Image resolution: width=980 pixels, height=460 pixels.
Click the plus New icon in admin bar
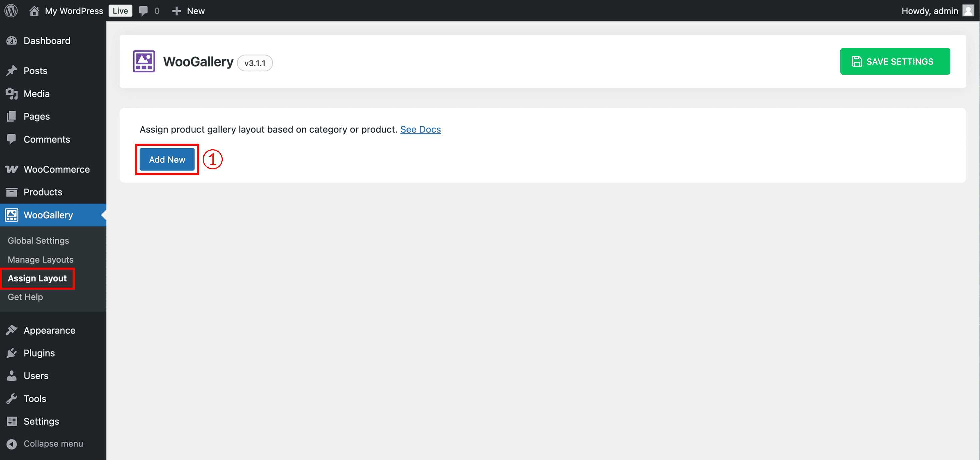point(176,11)
